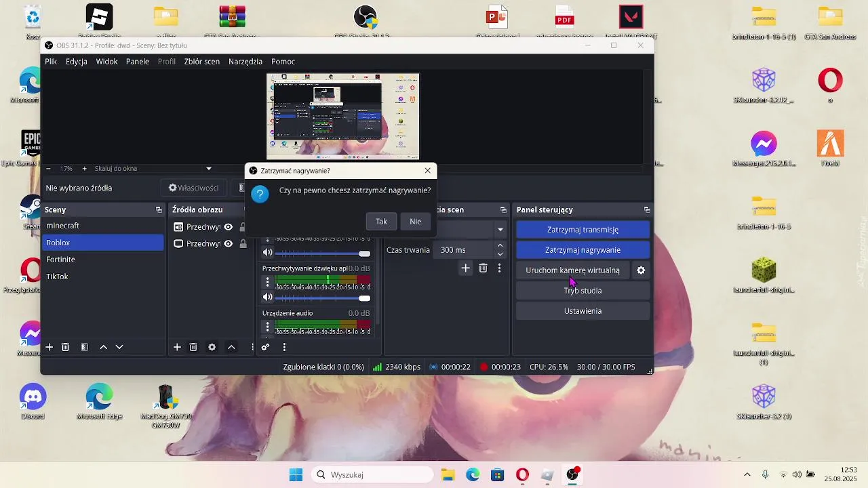Toggle lock on first Przechwyt source
The height and width of the screenshot is (488, 868).
[242, 227]
